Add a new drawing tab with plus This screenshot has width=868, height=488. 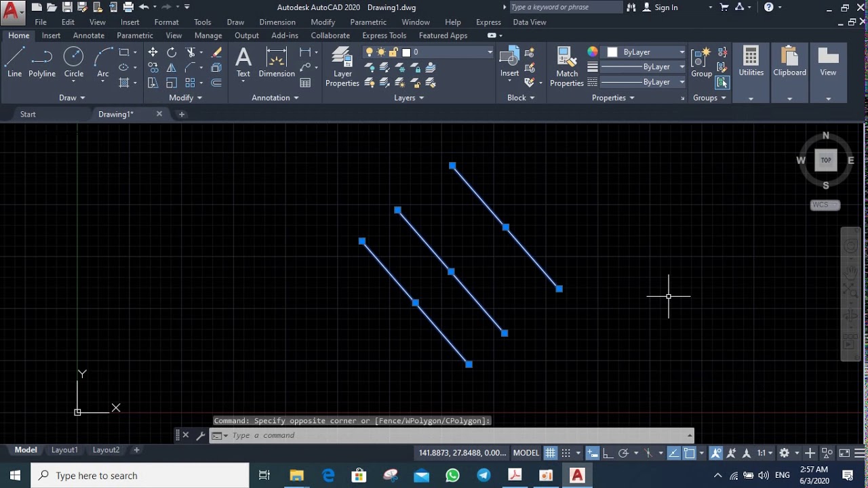click(x=181, y=115)
